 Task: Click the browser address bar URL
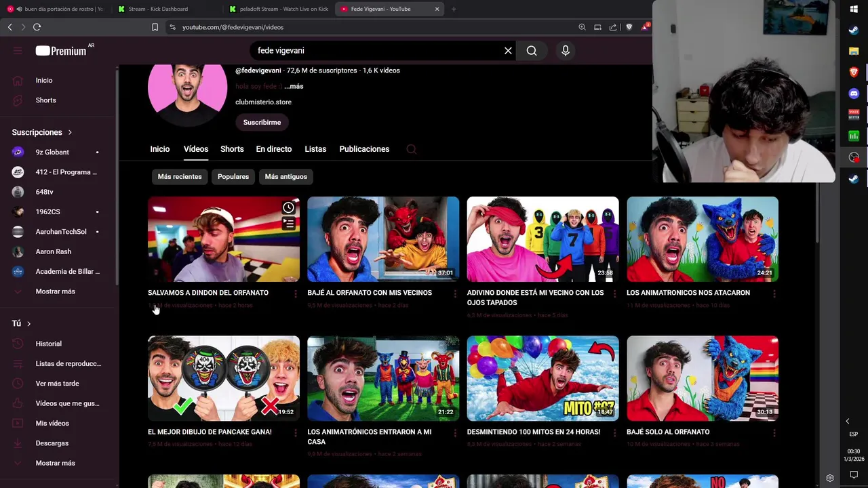pos(233,27)
